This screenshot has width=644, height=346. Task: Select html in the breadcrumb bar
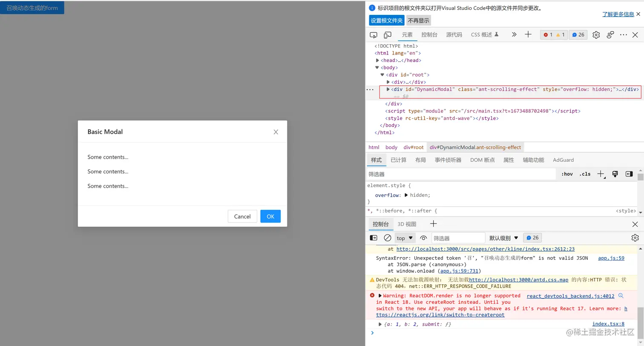point(374,147)
